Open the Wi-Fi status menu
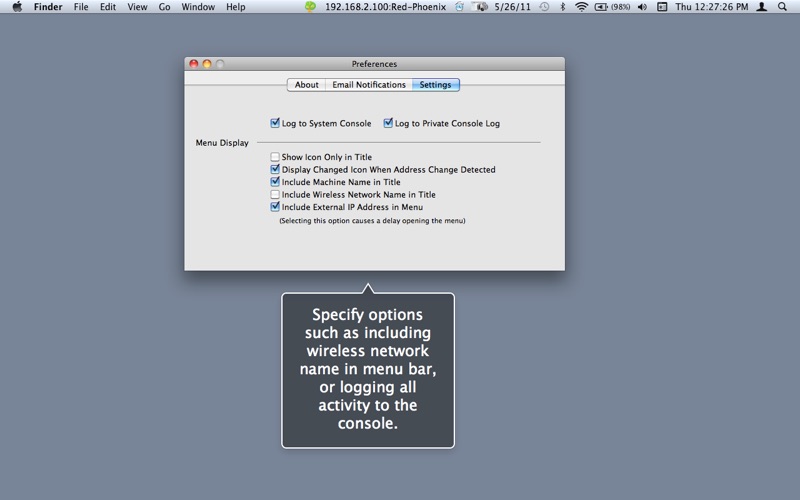The image size is (800, 500). pyautogui.click(x=581, y=7)
